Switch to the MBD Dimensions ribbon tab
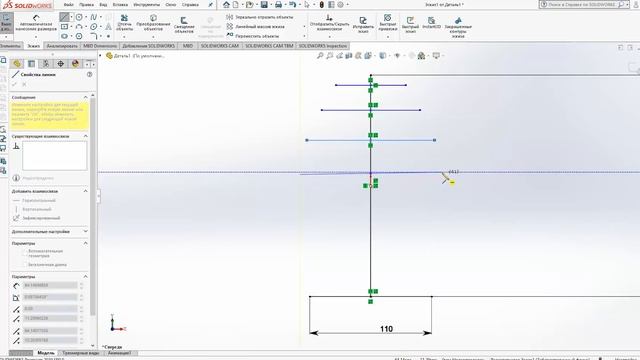Viewport: 640px width, 360px height. coord(100,46)
